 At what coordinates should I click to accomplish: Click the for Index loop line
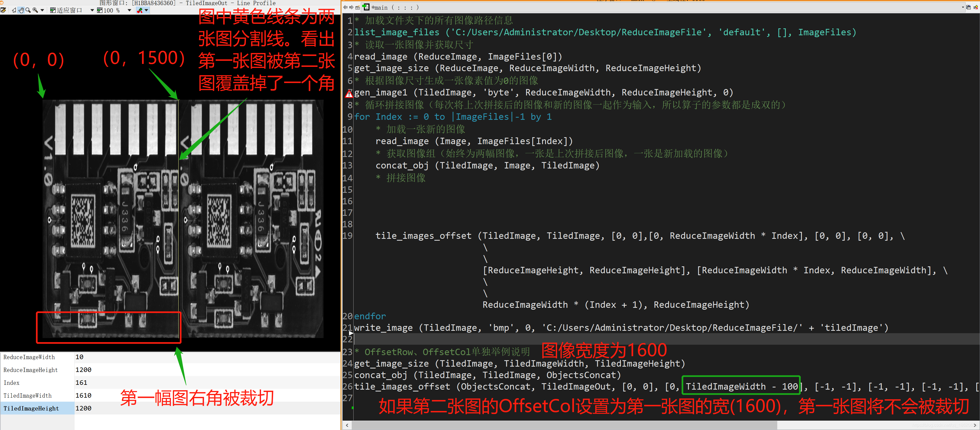[x=453, y=117]
